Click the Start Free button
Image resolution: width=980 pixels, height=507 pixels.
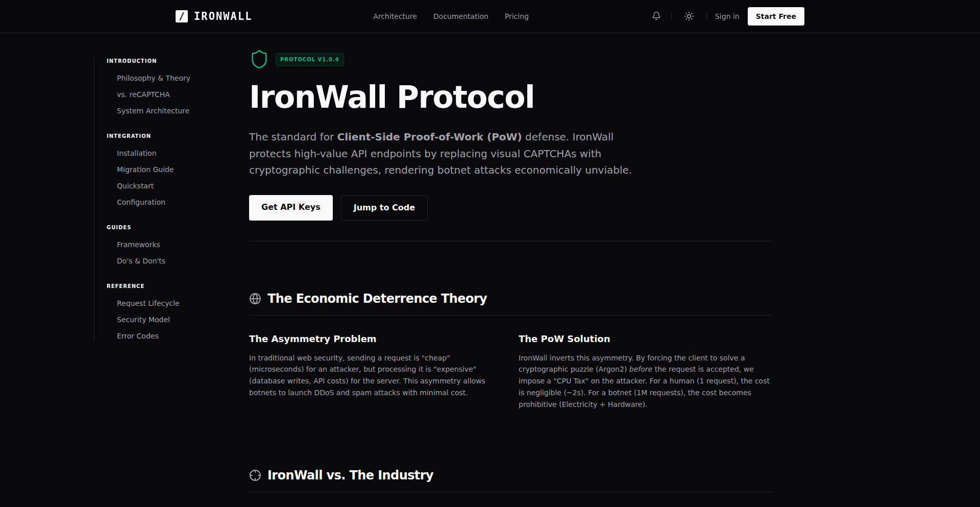775,16
